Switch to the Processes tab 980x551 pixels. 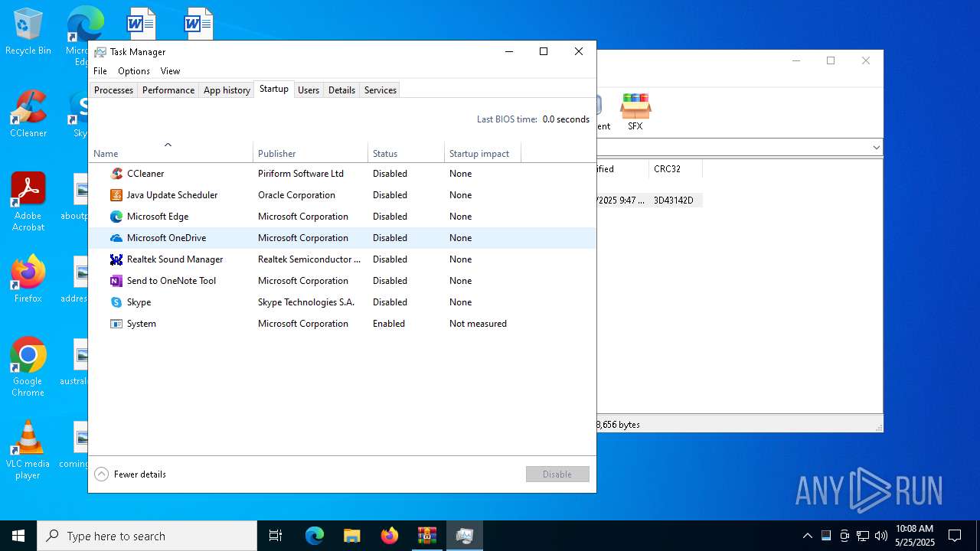coord(113,90)
